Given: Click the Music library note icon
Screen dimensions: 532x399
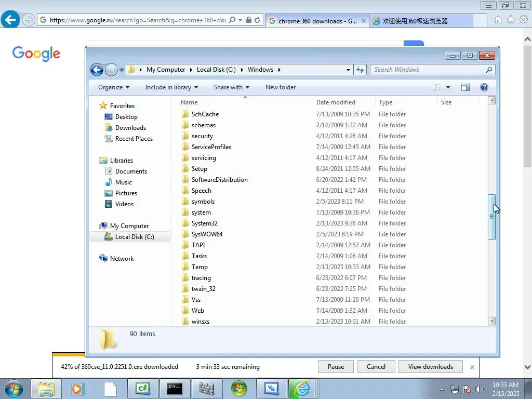Looking at the screenshot, I should click(109, 182).
